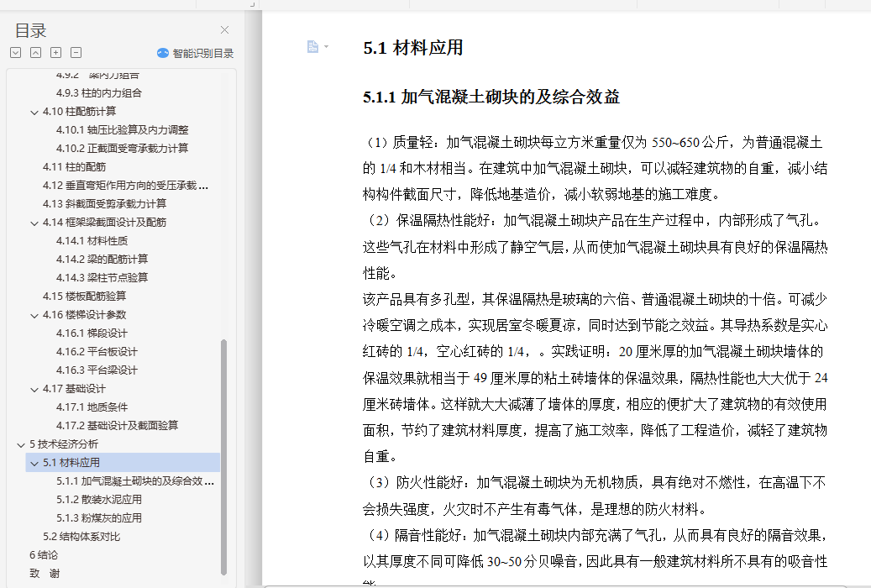Select 4.17.1 地质条件
The image size is (871, 588).
click(x=92, y=407)
